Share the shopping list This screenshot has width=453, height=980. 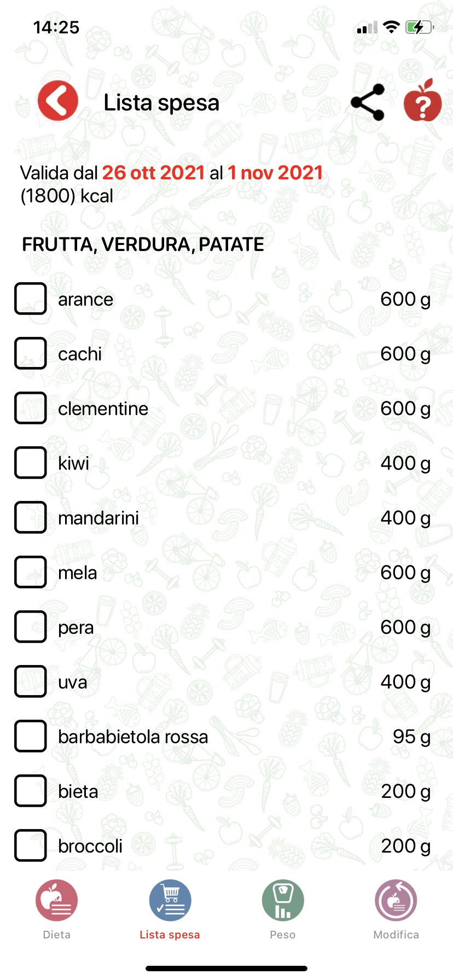click(368, 102)
